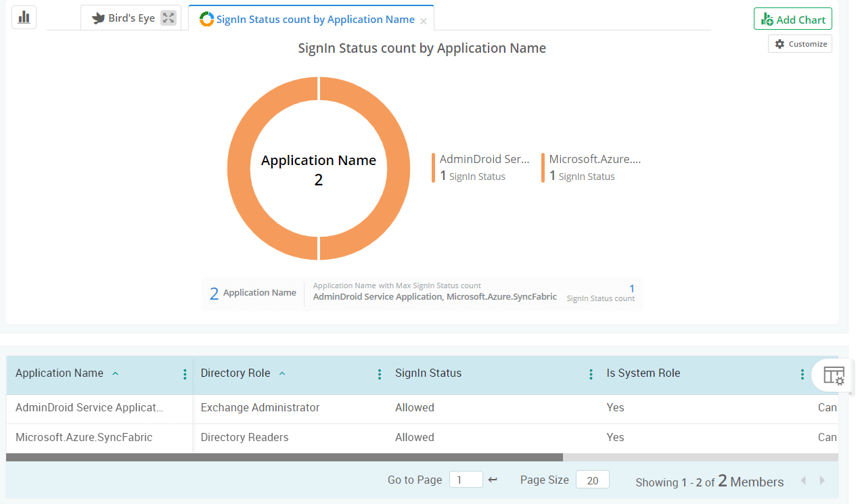The image size is (860, 504).
Task: Click the Page Size input box
Action: (592, 480)
